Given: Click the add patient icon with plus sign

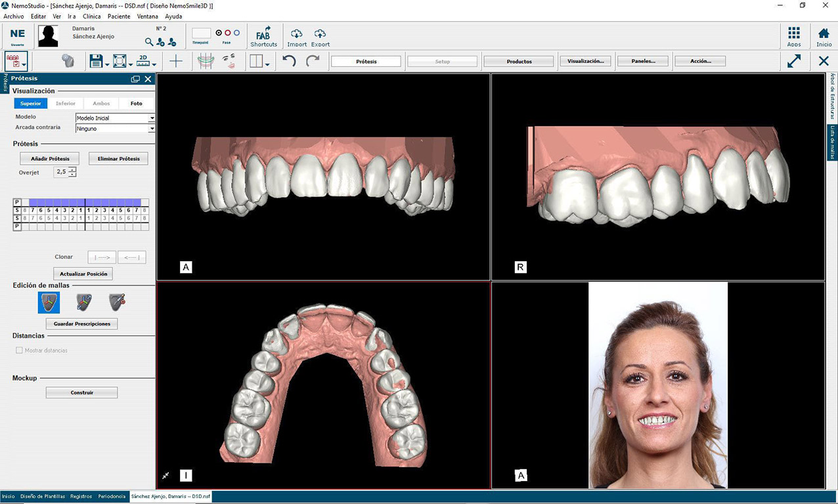Looking at the screenshot, I should pos(160,42).
